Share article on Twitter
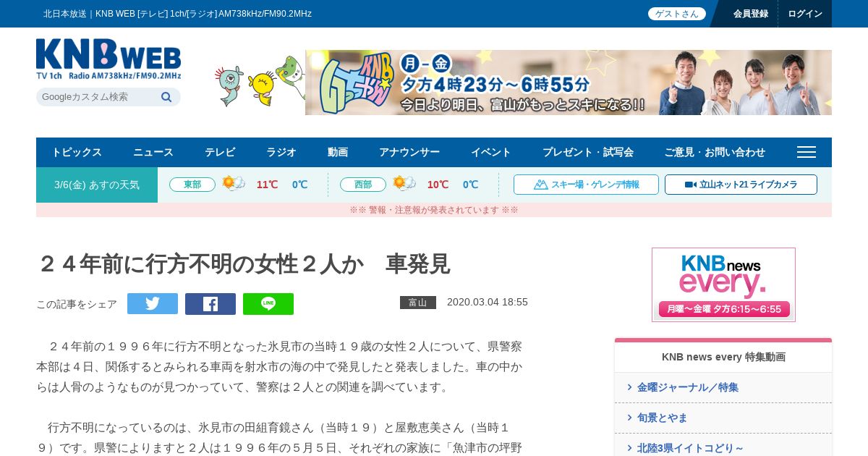The height and width of the screenshot is (456, 868). click(153, 304)
